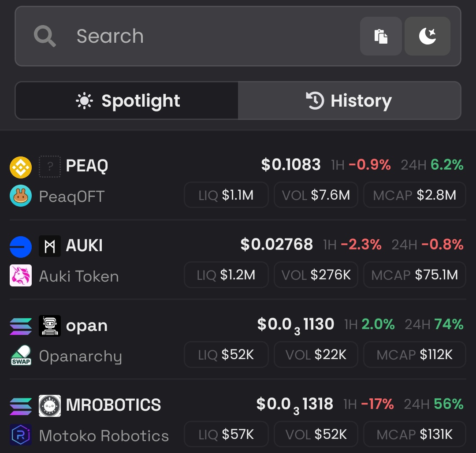Open the History tab
Viewport: 476px width, 453px height.
tap(349, 100)
